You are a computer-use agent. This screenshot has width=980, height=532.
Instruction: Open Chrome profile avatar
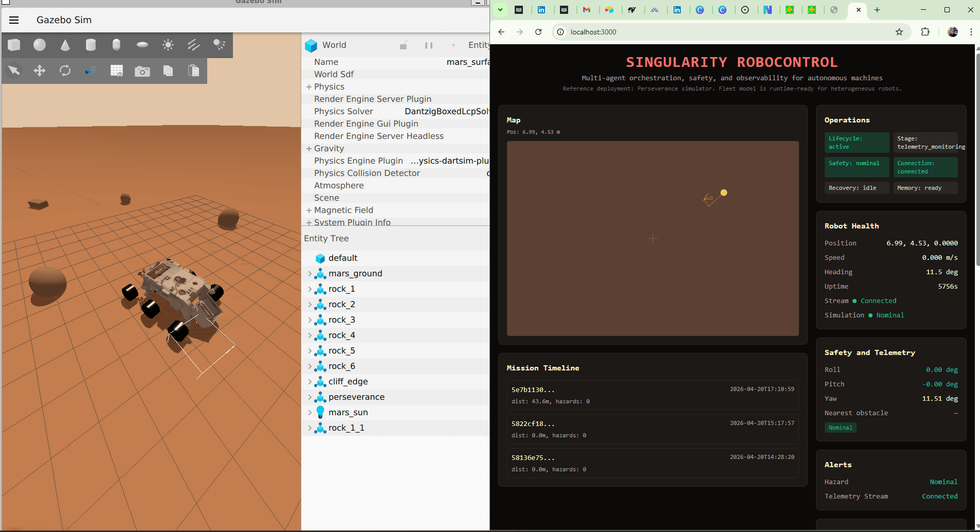(x=953, y=32)
